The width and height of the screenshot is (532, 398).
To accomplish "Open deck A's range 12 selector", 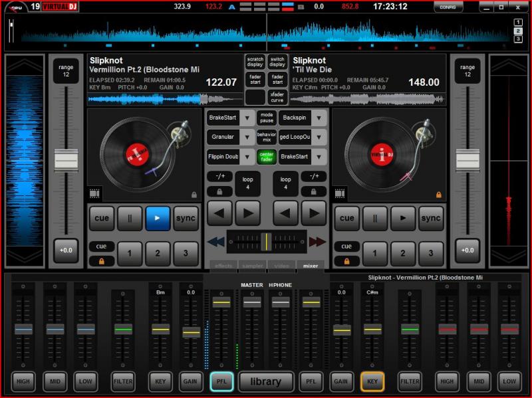I will pyautogui.click(x=66, y=71).
